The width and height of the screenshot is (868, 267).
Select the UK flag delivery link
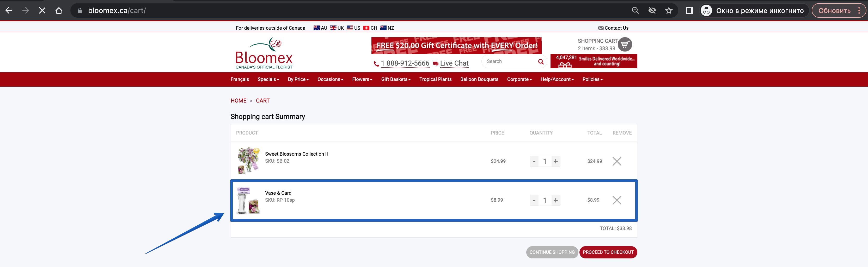337,28
